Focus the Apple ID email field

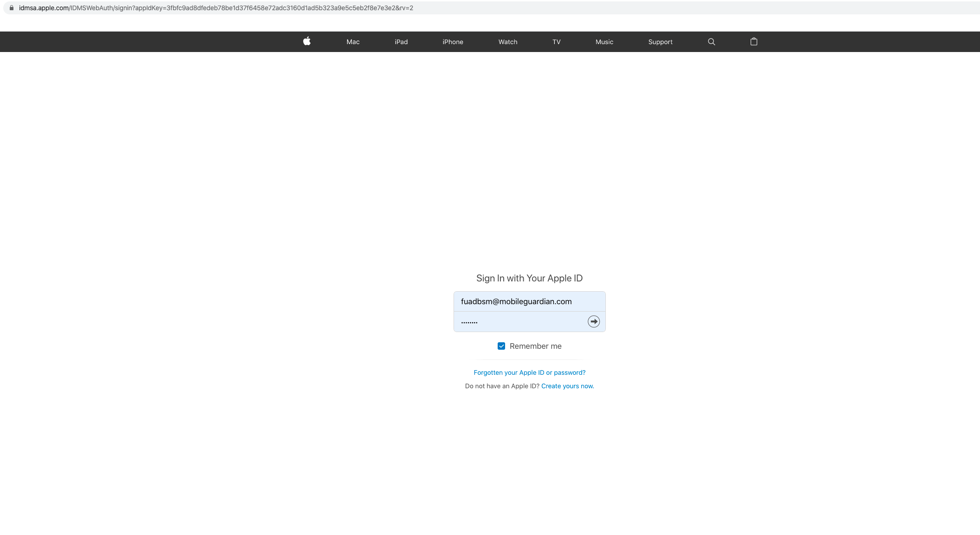(530, 301)
